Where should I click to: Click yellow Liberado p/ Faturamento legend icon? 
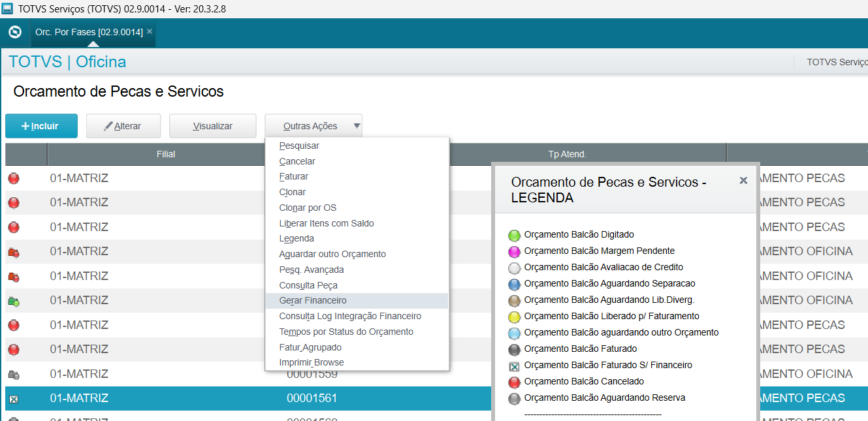click(x=514, y=317)
